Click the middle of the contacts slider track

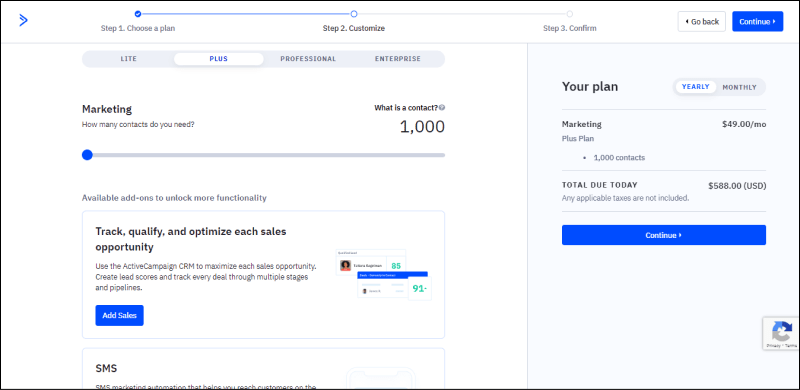[263, 155]
